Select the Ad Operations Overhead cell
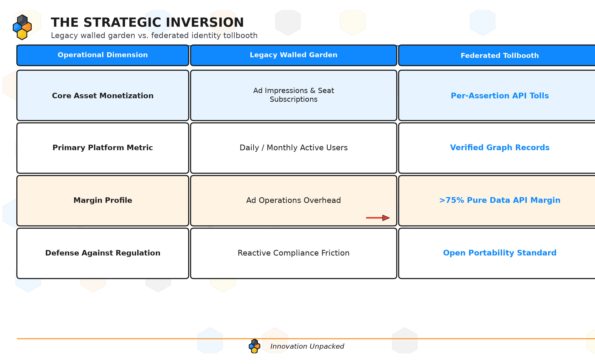This screenshot has height=364, width=595. point(294,201)
